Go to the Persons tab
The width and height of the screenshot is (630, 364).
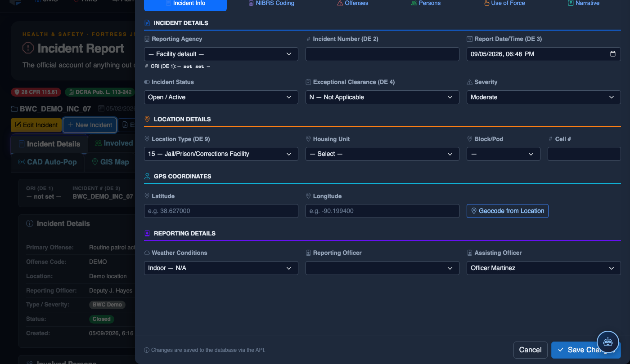pyautogui.click(x=426, y=3)
